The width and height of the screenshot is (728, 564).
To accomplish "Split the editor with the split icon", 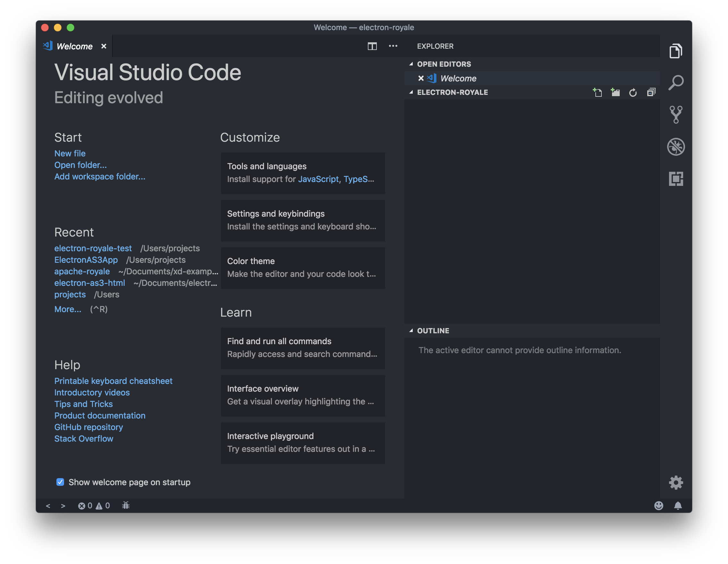I will coord(372,46).
